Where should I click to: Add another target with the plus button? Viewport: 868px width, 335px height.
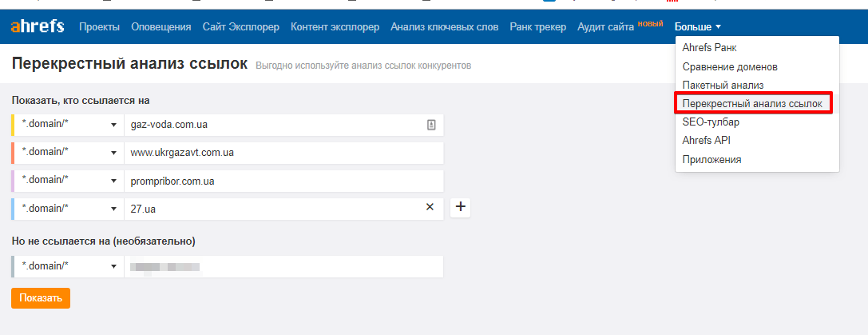[461, 207]
